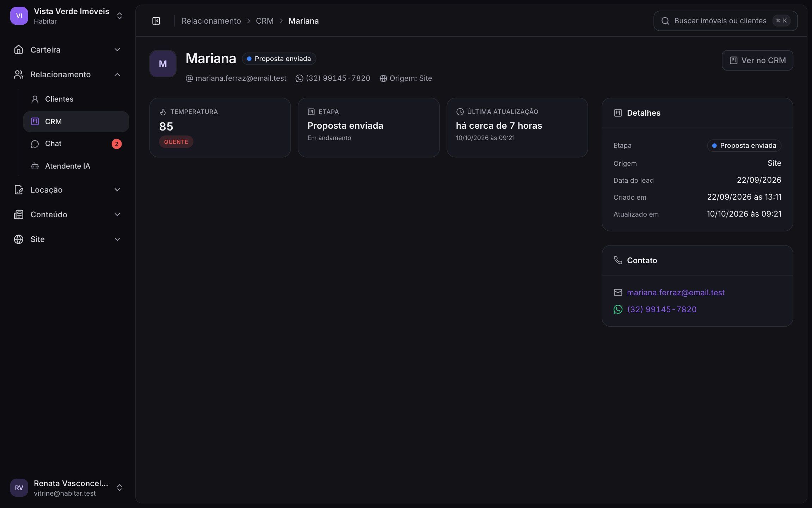The image size is (812, 508).
Task: Click the Última atualização clock icon
Action: [x=460, y=112]
